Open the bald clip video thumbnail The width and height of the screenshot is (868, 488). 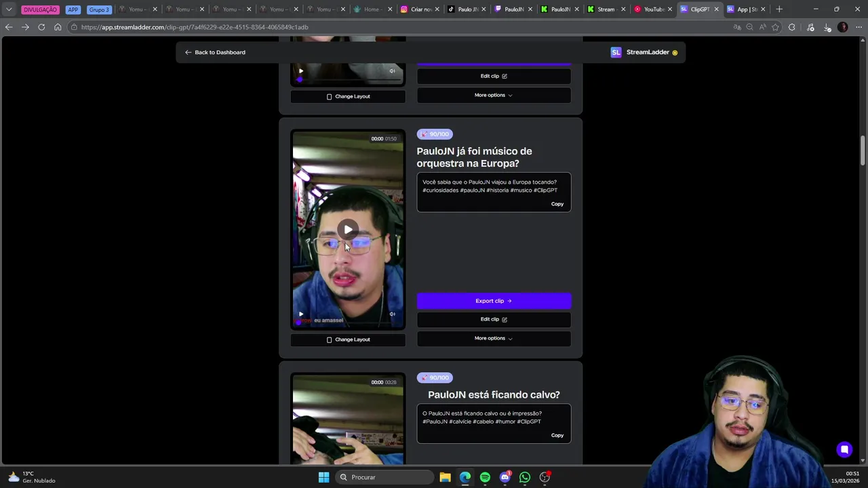coord(348,419)
